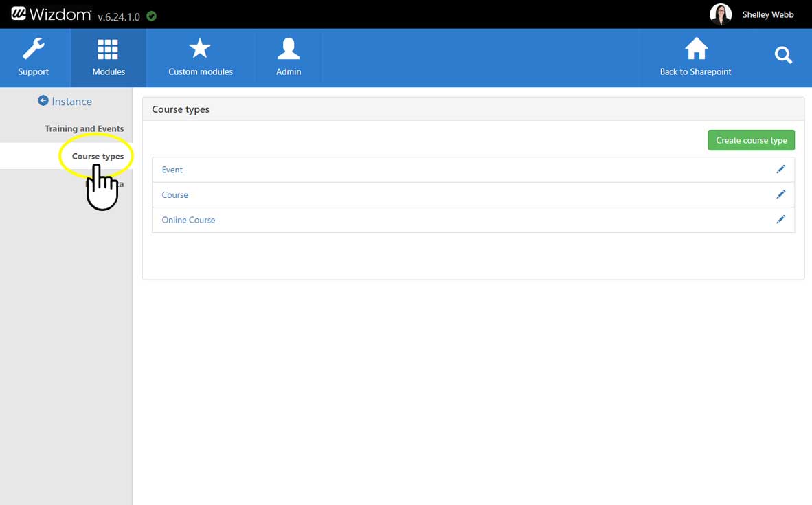The image size is (812, 505).
Task: Select Training and Events in the sidebar
Action: (x=84, y=128)
